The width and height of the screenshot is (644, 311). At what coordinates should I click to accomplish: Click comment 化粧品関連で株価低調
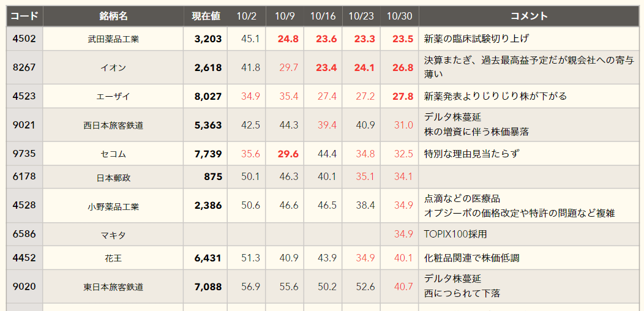[472, 258]
